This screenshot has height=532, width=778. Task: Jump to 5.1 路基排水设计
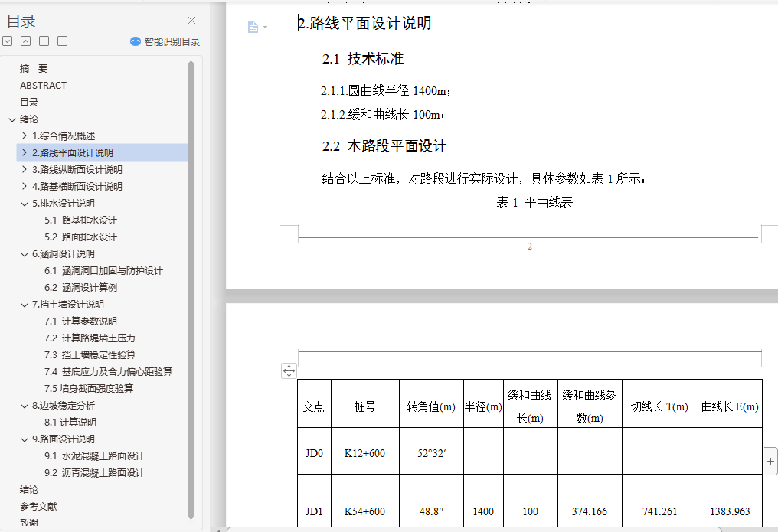[80, 220]
